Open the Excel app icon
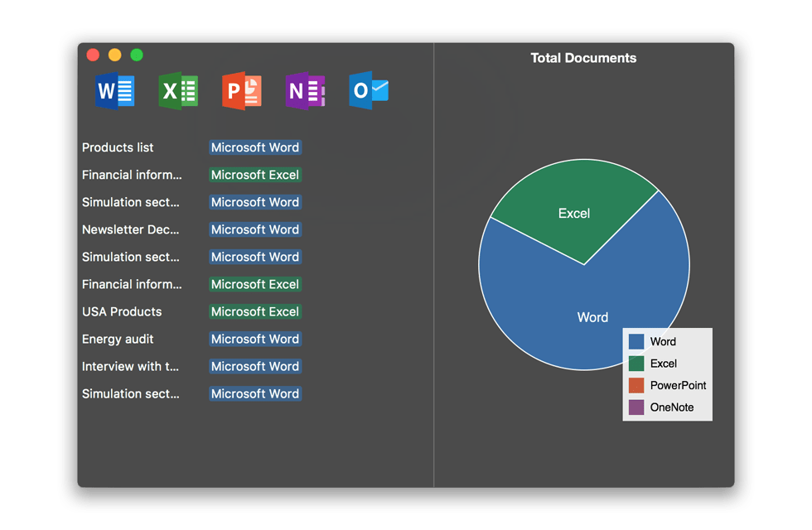Screen dimensions: 812x530 [x=178, y=90]
